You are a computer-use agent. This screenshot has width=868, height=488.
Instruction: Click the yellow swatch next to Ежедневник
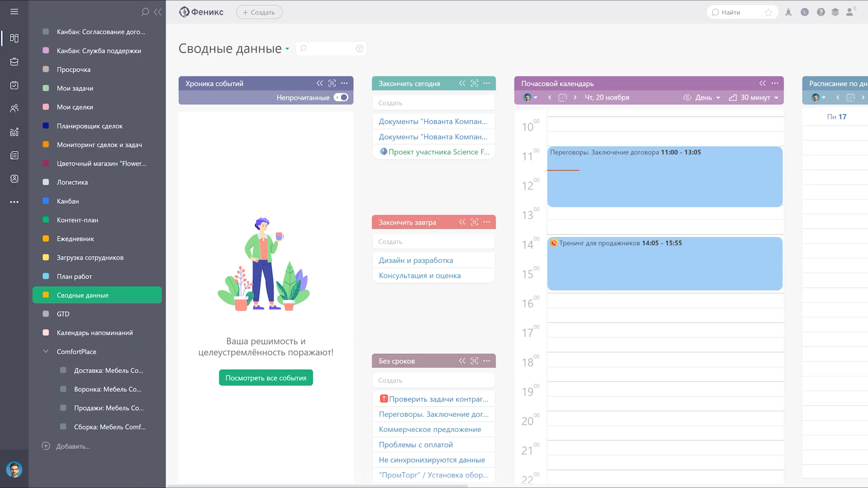click(46, 239)
